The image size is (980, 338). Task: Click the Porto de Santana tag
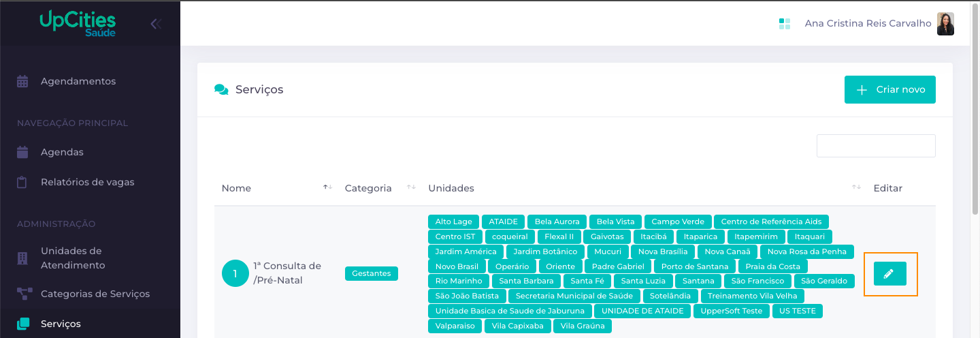point(695,266)
